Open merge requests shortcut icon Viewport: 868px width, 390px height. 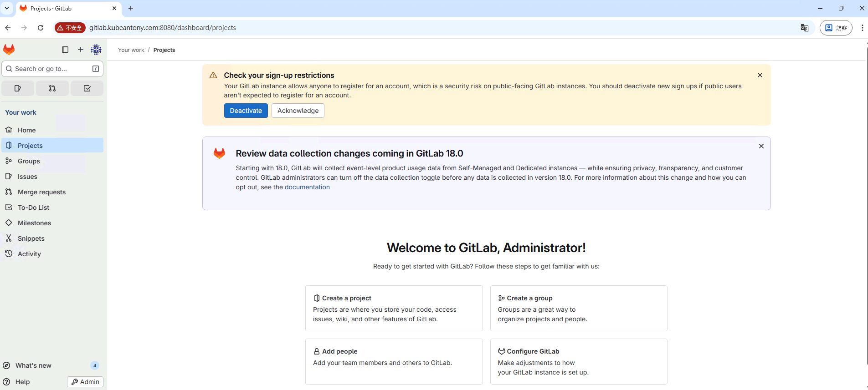(52, 88)
